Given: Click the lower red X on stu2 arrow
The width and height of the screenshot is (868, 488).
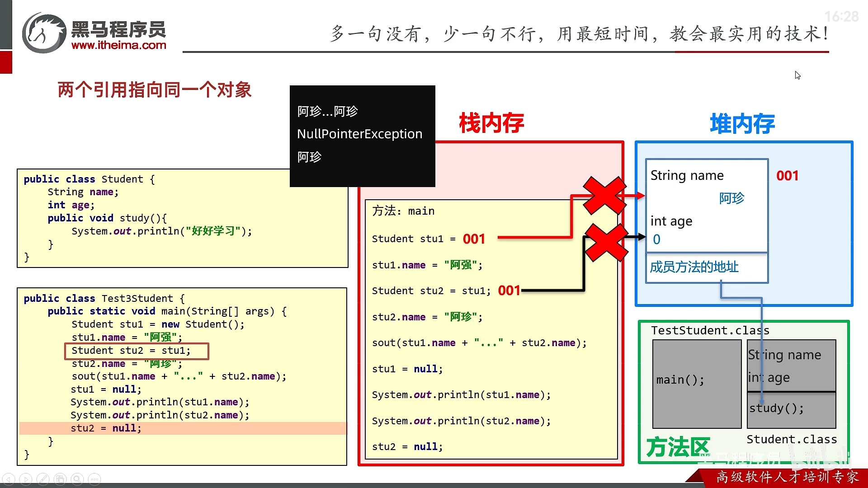Looking at the screenshot, I should click(x=606, y=243).
